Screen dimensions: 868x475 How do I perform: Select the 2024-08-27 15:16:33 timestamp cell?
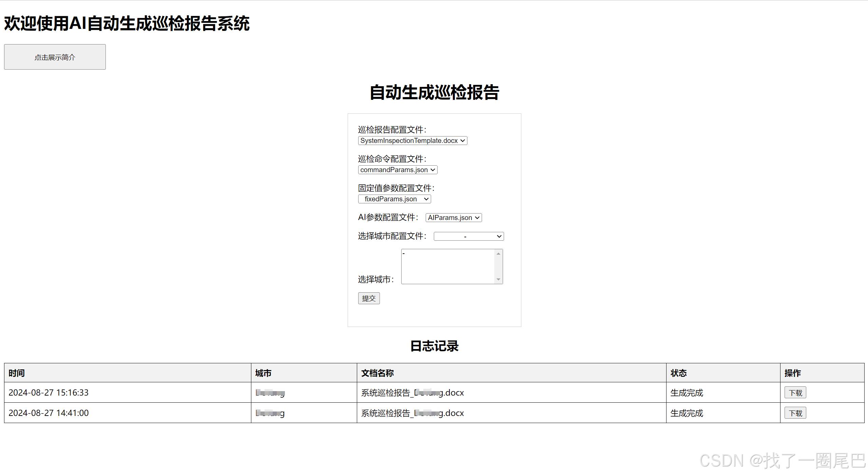(49, 393)
